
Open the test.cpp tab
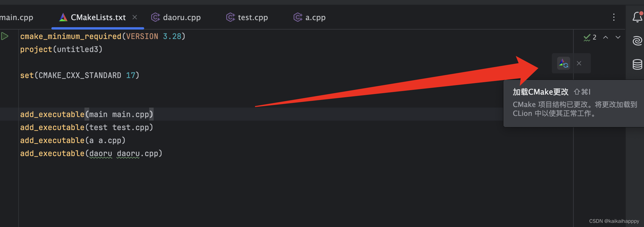253,17
